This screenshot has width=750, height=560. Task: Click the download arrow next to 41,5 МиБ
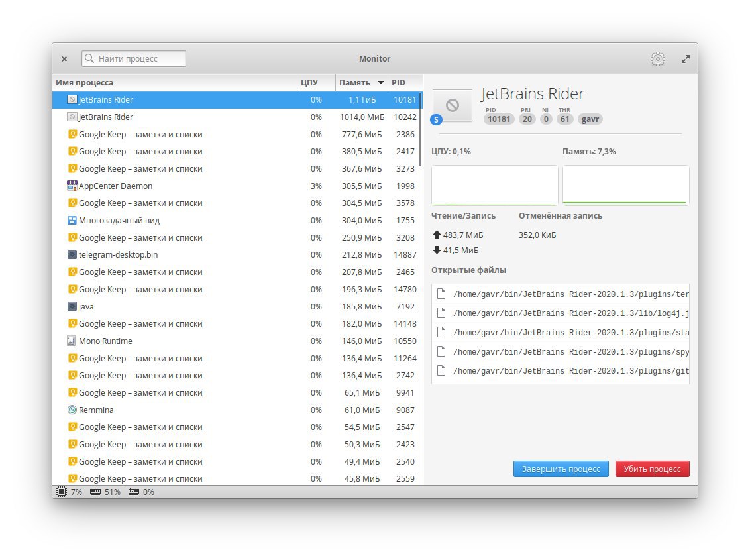pos(436,250)
